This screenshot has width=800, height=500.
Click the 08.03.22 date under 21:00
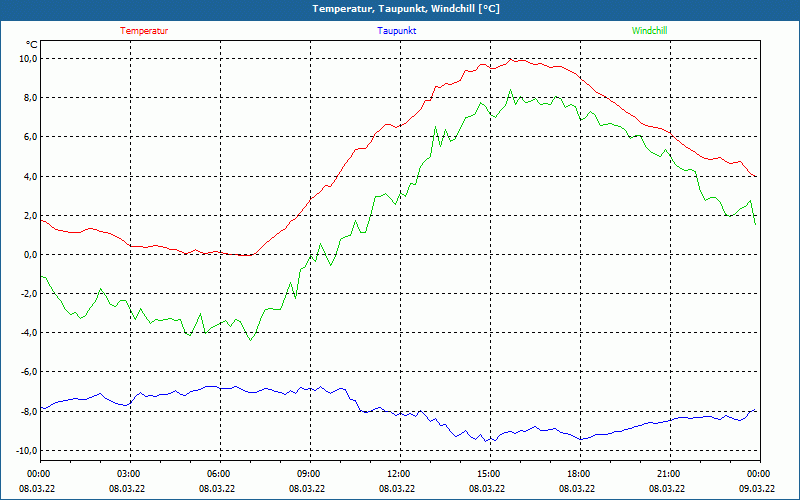click(x=667, y=488)
